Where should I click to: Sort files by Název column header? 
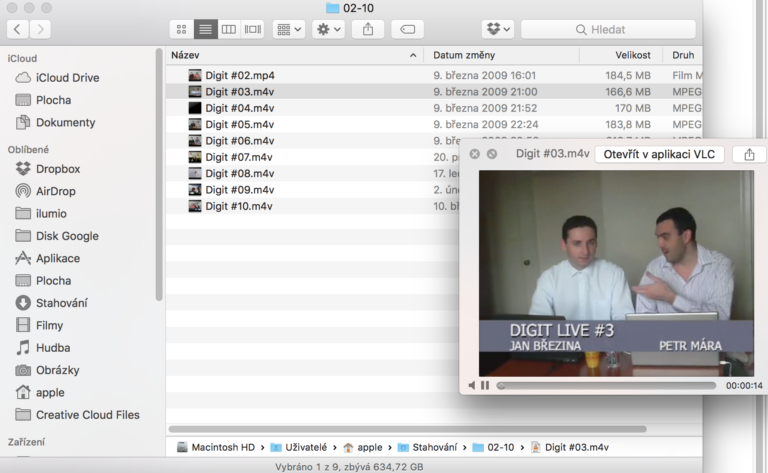coord(290,55)
